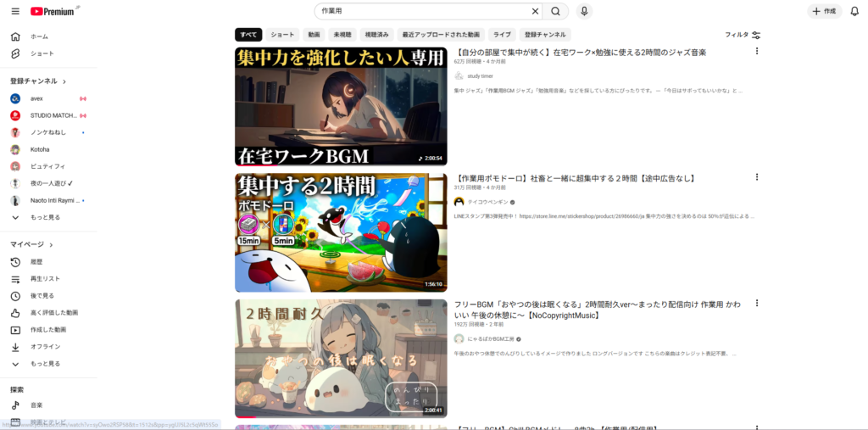Open the フィルタ search filter menu

[x=743, y=35]
